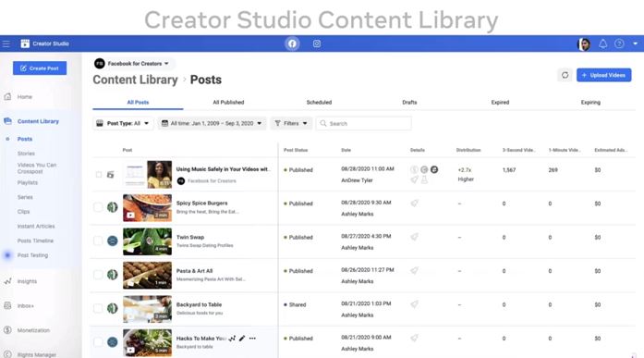Click the Twin Swap page avatar icon
The height and width of the screenshot is (358, 644).
click(112, 241)
